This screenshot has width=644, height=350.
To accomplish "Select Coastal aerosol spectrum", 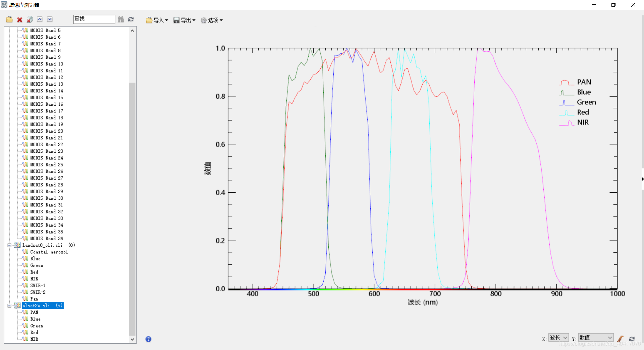I will pos(49,252).
